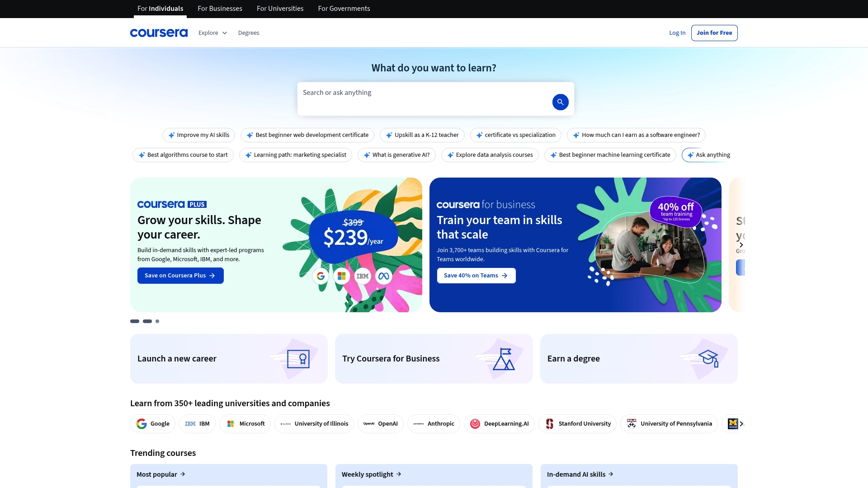Open the OpenAI partner chip

coord(381,424)
